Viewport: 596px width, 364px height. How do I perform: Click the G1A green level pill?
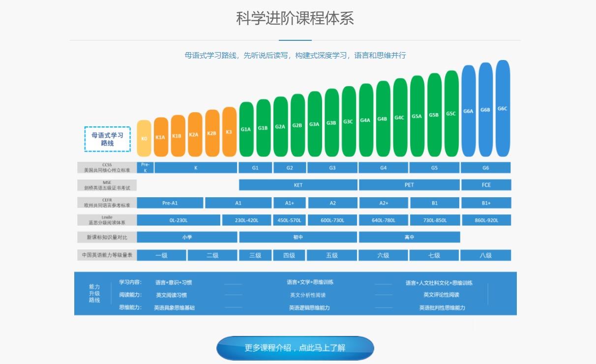pyautogui.click(x=245, y=129)
